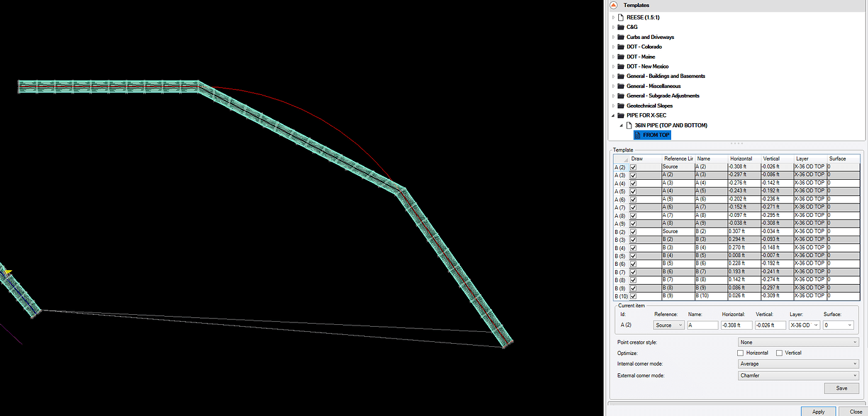Click the C&G folder icon
868x416 pixels.
tap(621, 27)
